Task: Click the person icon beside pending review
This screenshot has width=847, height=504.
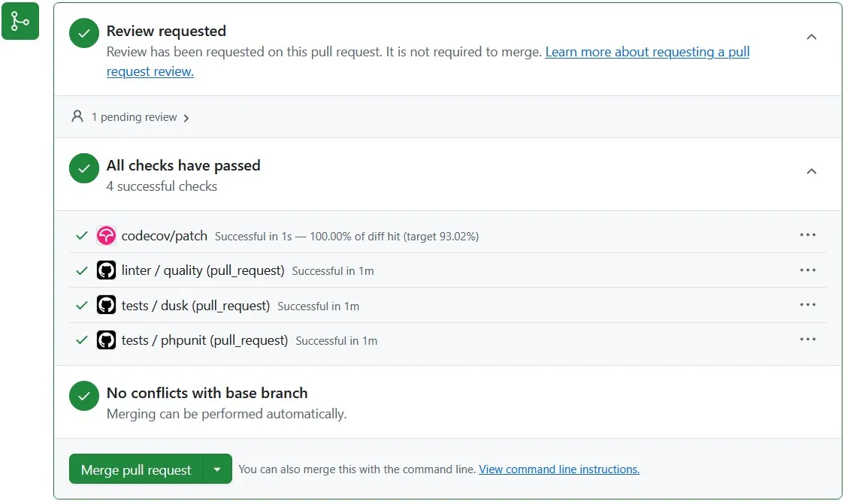Action: [77, 116]
